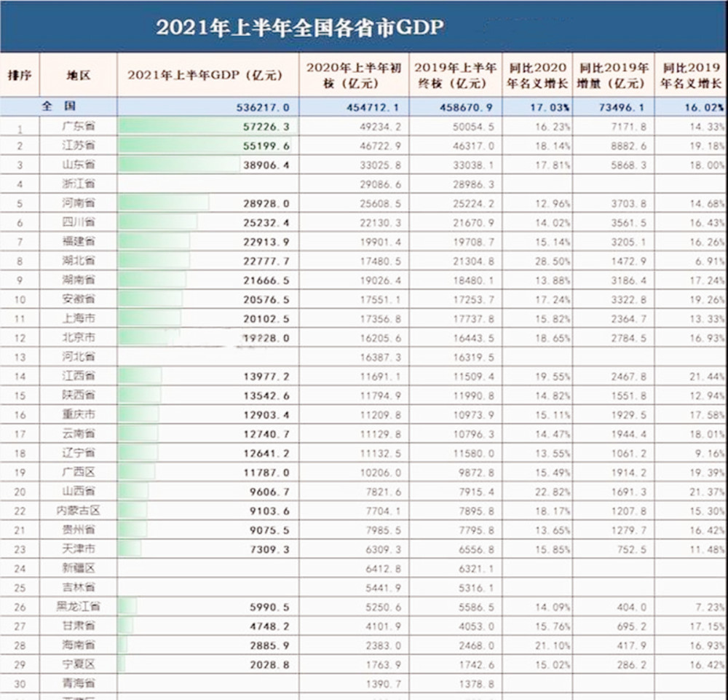728x700 pixels.
Task: Select the value 13977.2
Action: coord(266,377)
